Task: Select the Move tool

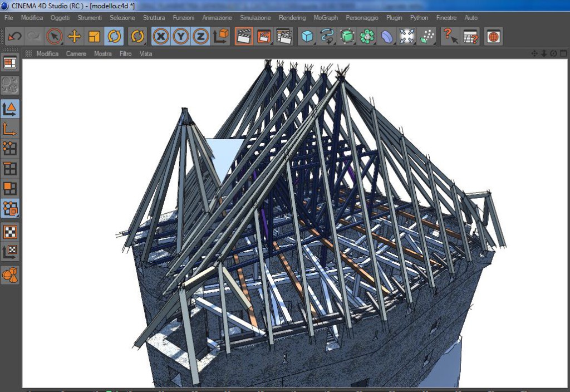Action: (74, 37)
